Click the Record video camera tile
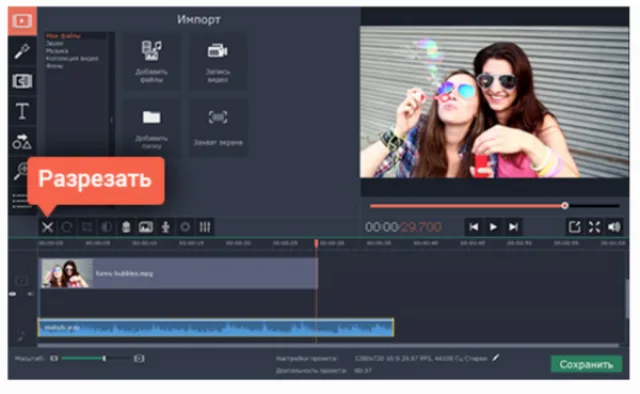The height and width of the screenshot is (394, 640). pos(218,61)
